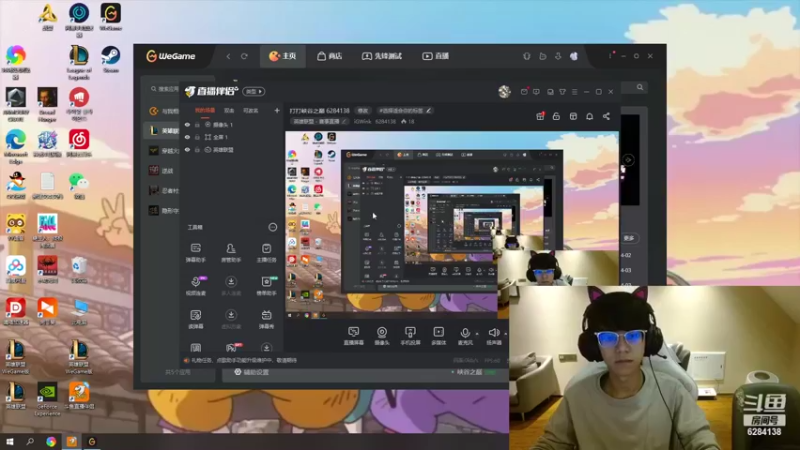Click the WeGame user avatar in header

(x=574, y=56)
